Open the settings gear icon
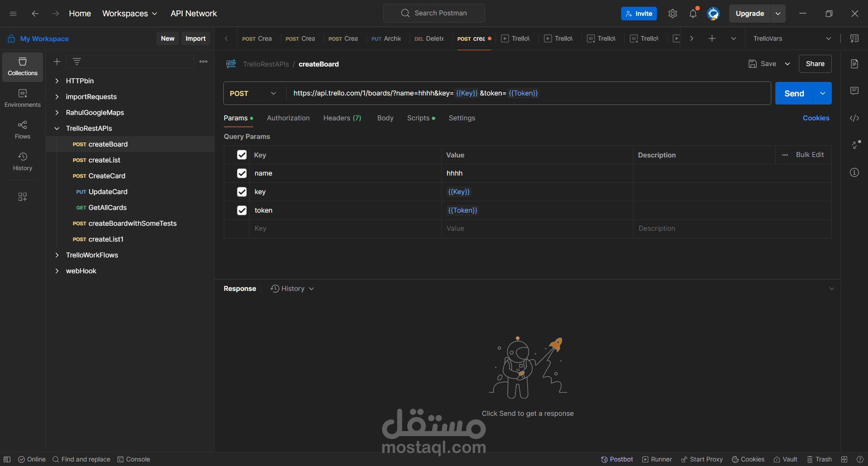The height and width of the screenshot is (466, 868). [673, 14]
